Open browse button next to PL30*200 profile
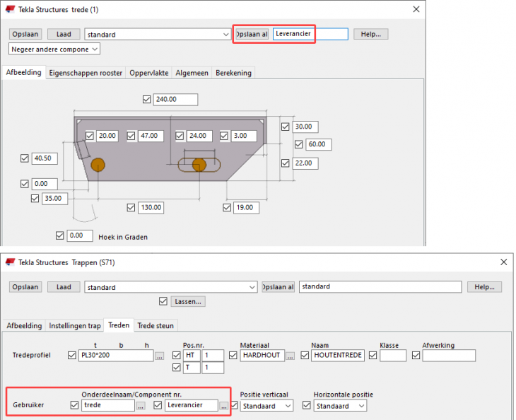 point(160,356)
